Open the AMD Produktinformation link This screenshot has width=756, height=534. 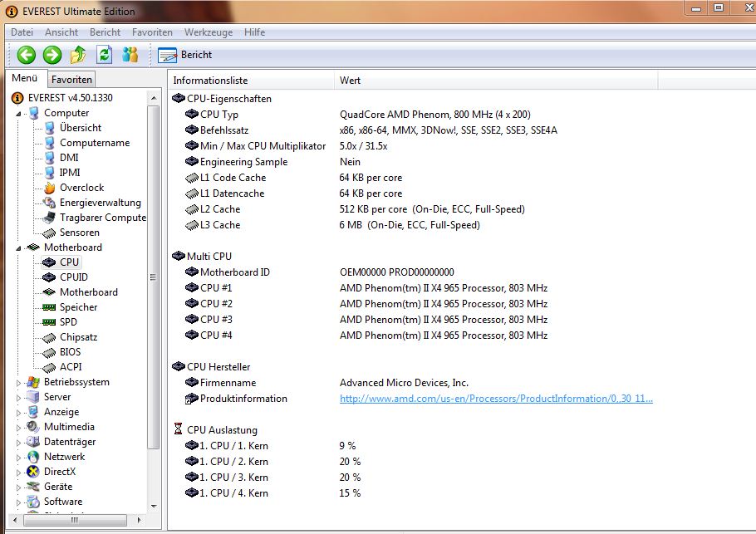coord(496,399)
